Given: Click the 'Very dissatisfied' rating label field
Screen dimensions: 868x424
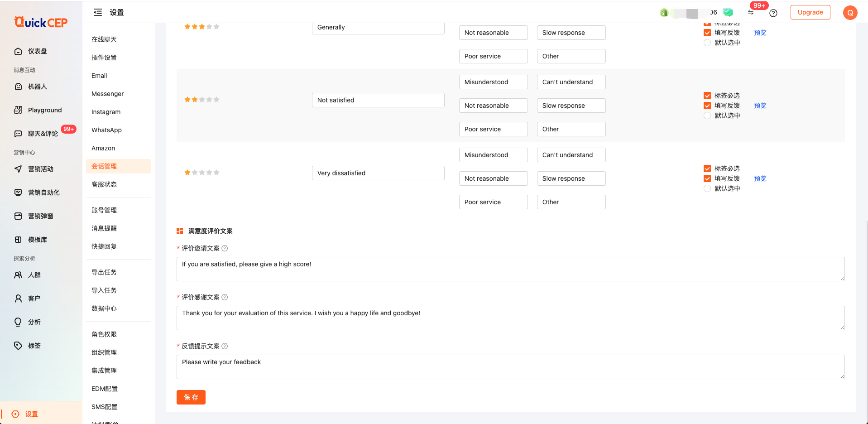Looking at the screenshot, I should tap(378, 173).
